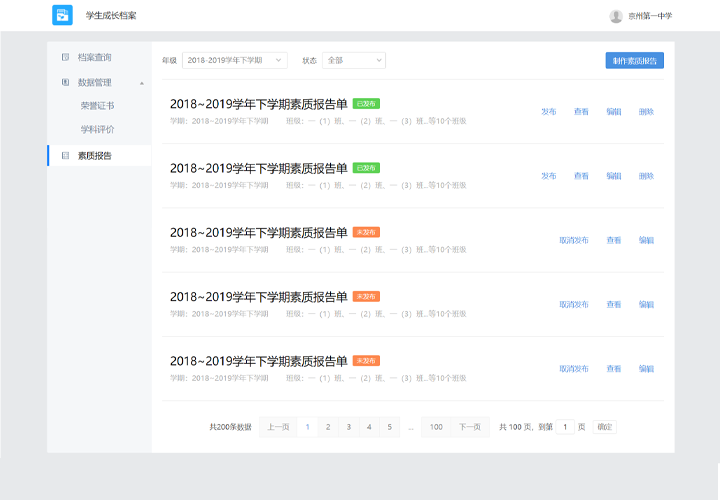The image size is (720, 500).
Task: Click 编辑 on the fourth report
Action: click(x=646, y=304)
